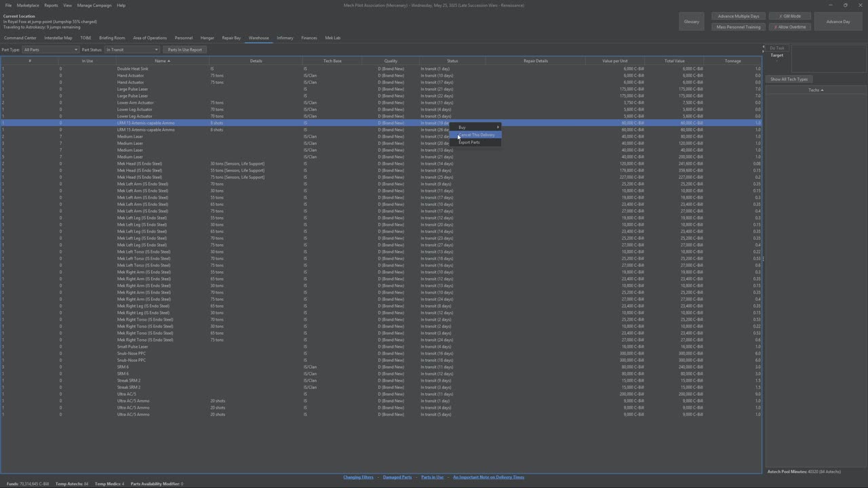Open the File menu
Viewport: 868px width, 488px height.
click(9, 5)
